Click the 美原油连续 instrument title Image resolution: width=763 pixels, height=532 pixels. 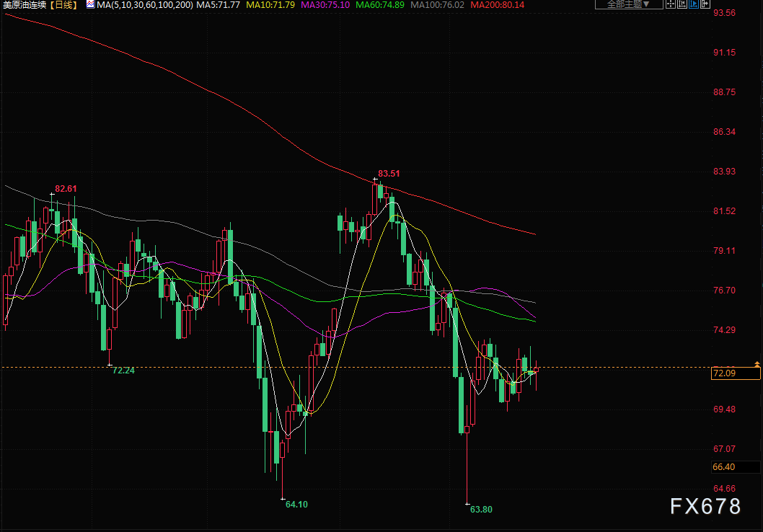[x=25, y=5]
